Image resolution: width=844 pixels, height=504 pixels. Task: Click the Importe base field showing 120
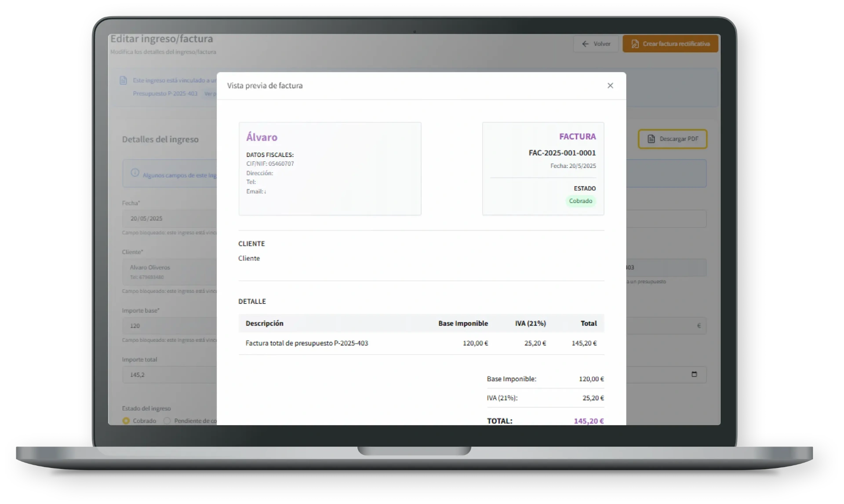[170, 326]
